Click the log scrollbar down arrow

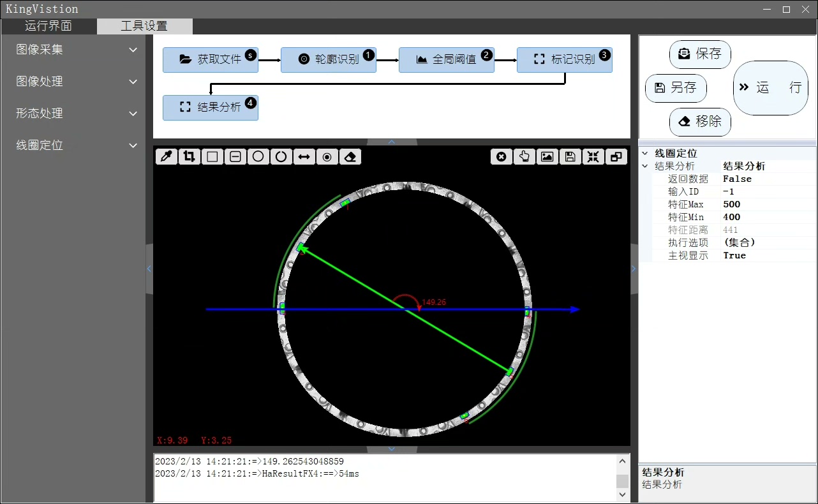coord(623,494)
